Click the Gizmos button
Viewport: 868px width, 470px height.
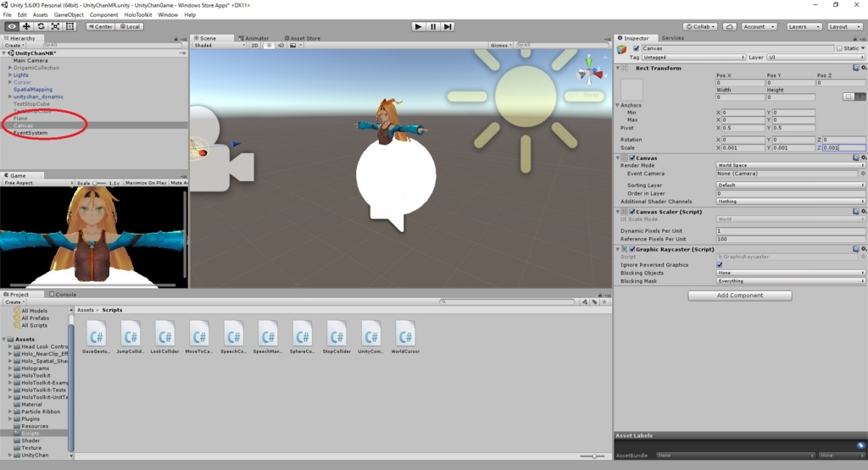pyautogui.click(x=500, y=46)
